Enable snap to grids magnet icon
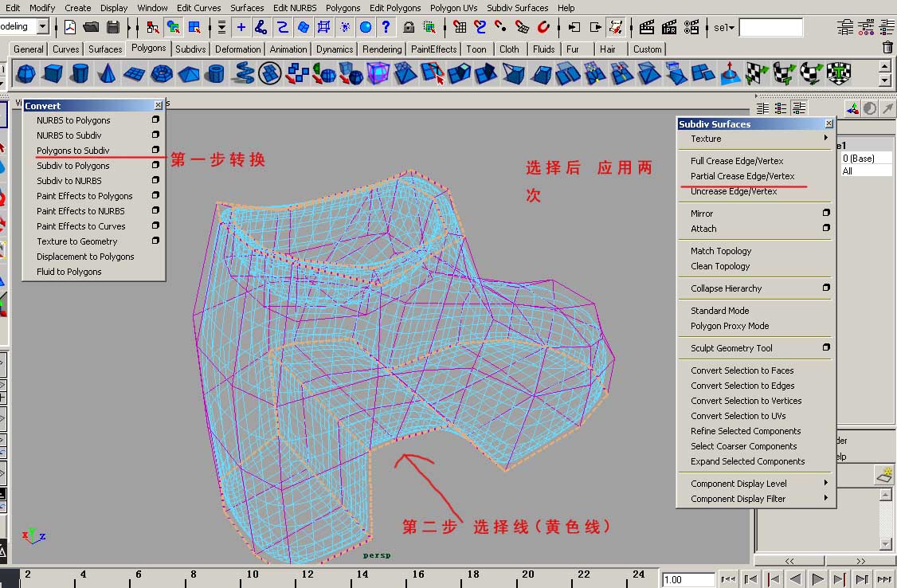Screen dimensions: 897x588 (460, 27)
